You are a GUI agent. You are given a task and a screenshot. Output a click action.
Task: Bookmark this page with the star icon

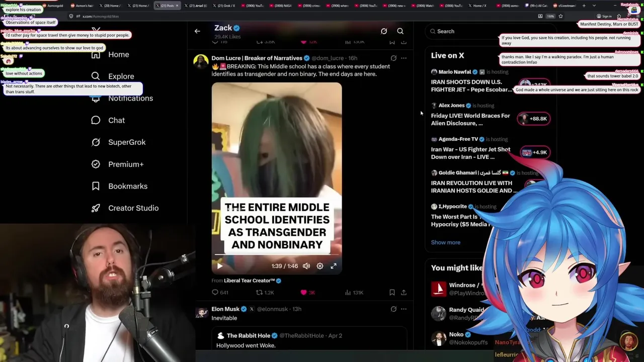[x=560, y=16]
